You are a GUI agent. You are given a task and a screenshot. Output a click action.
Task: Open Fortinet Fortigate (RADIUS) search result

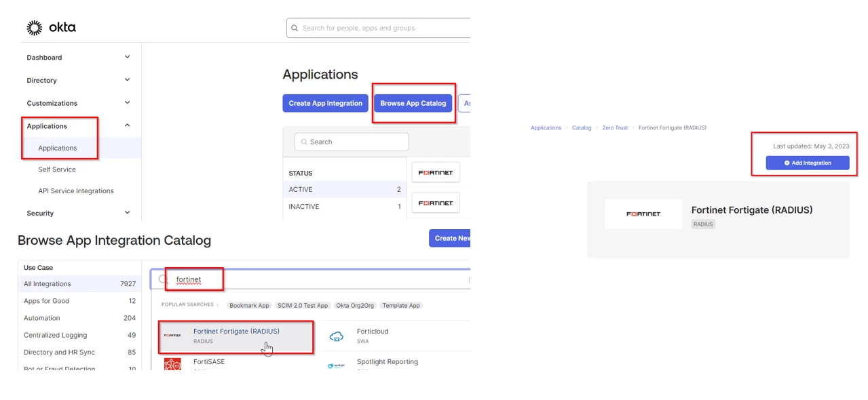pyautogui.click(x=235, y=336)
